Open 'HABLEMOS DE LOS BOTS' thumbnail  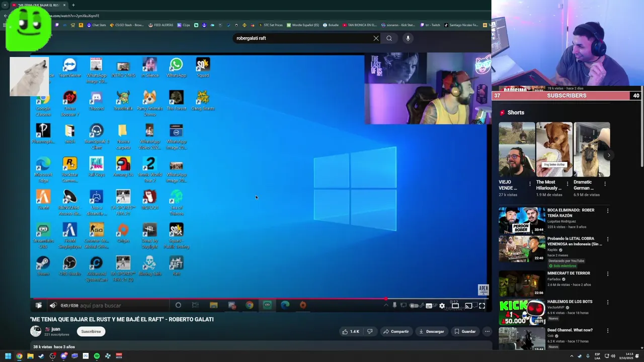tap(522, 312)
